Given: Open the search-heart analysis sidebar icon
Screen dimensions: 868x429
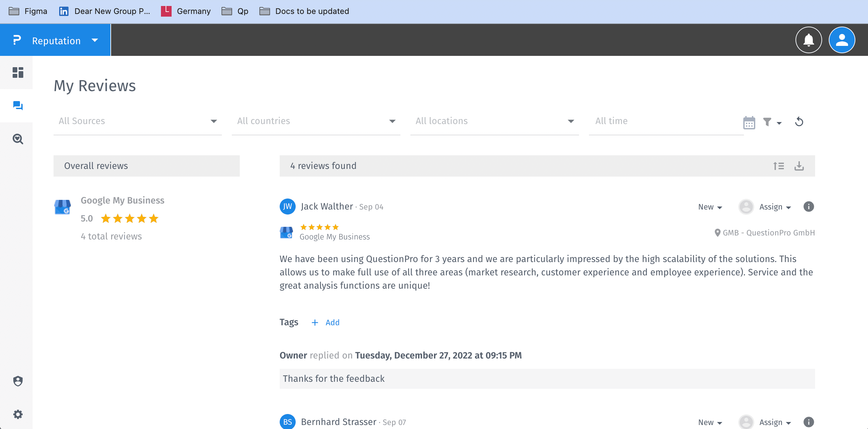Looking at the screenshot, I should (x=18, y=139).
